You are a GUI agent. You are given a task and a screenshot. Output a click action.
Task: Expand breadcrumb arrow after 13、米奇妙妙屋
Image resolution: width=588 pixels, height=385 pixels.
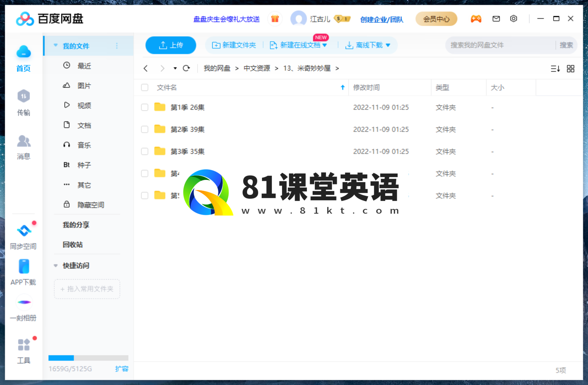point(337,68)
